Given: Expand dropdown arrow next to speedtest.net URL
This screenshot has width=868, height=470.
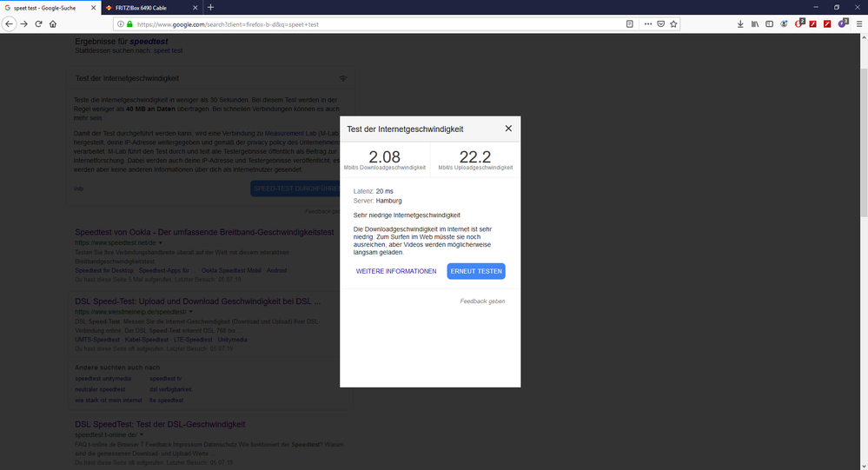Looking at the screenshot, I should [161, 243].
